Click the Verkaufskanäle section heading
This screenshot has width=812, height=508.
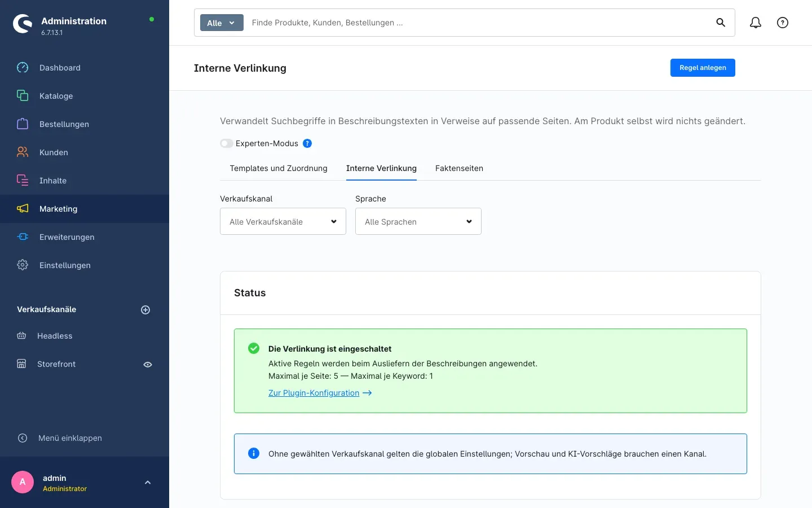point(46,309)
